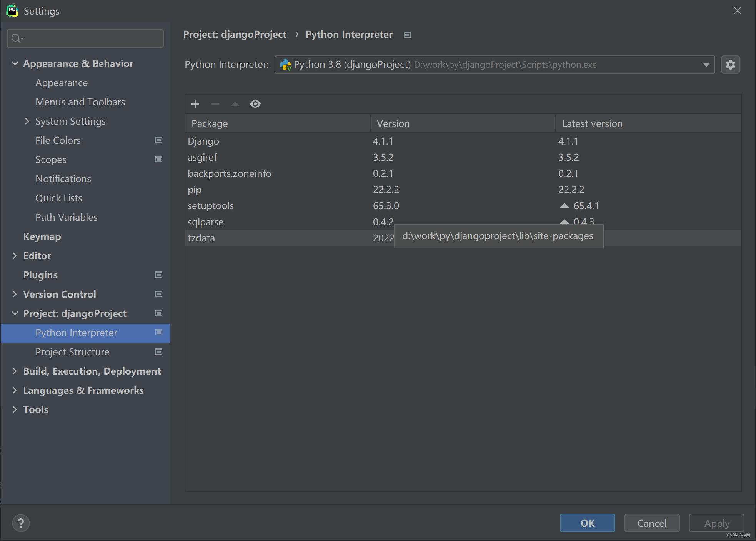Click the plus icon to install a package
The image size is (756, 541).
tap(195, 104)
